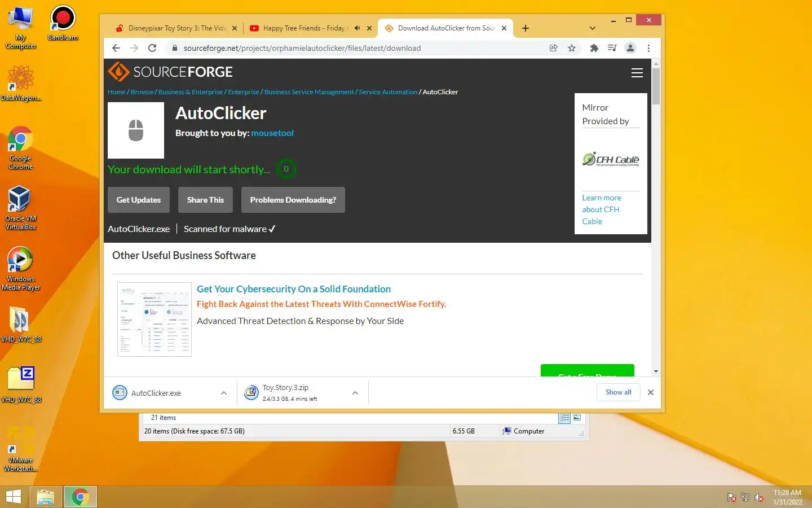Click scrollbar down arrow on page
This screenshot has height=508, width=812.
point(656,371)
